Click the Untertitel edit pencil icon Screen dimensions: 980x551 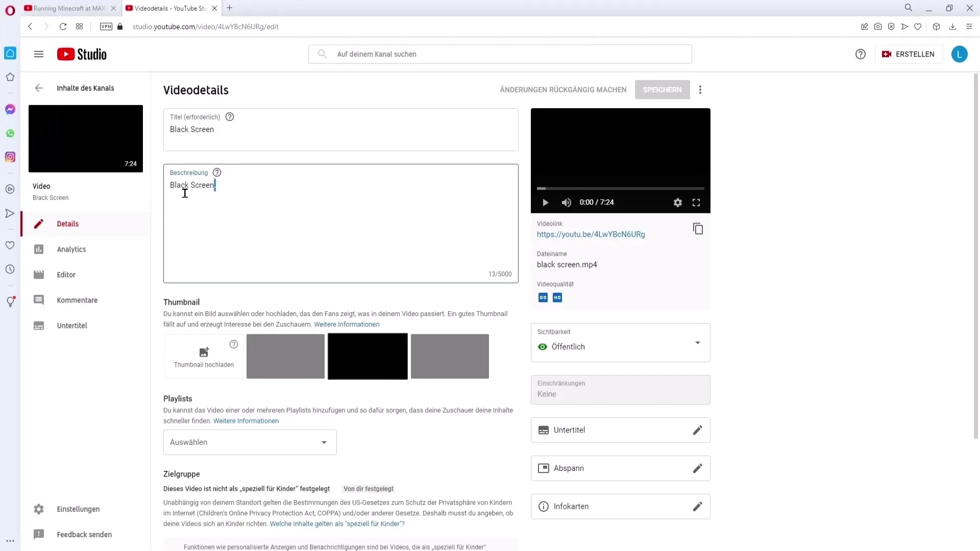coord(697,429)
